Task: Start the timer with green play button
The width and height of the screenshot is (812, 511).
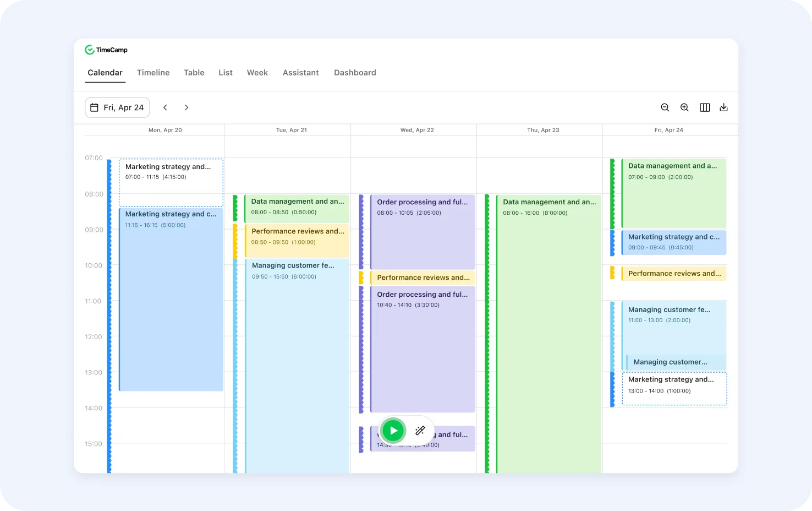Action: click(393, 431)
